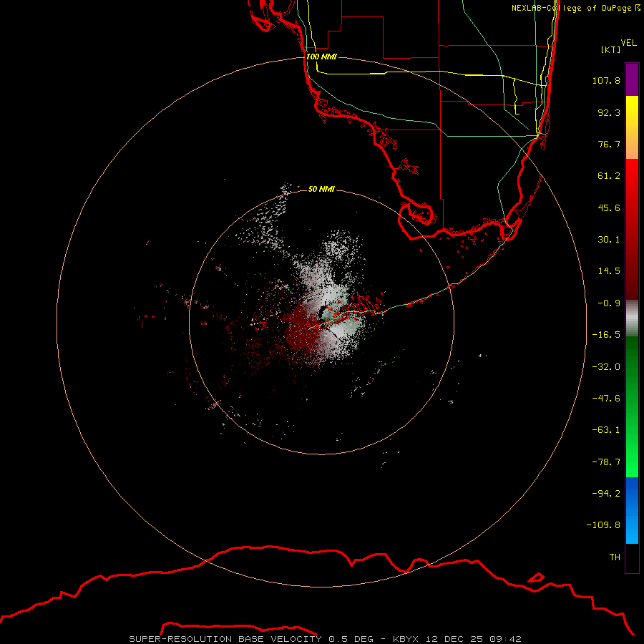The height and width of the screenshot is (644, 644).
Task: Click the NEXLAB-College of DuPage watermark text
Action: 575,8
